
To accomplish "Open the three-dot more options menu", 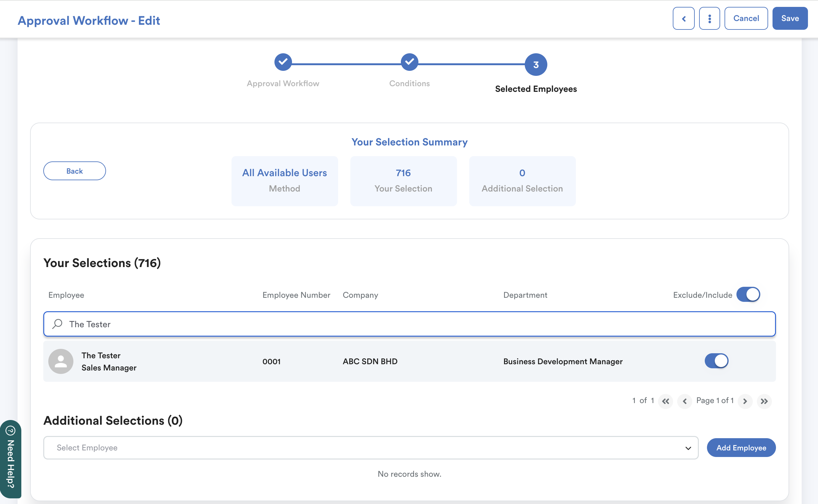I will (x=709, y=19).
